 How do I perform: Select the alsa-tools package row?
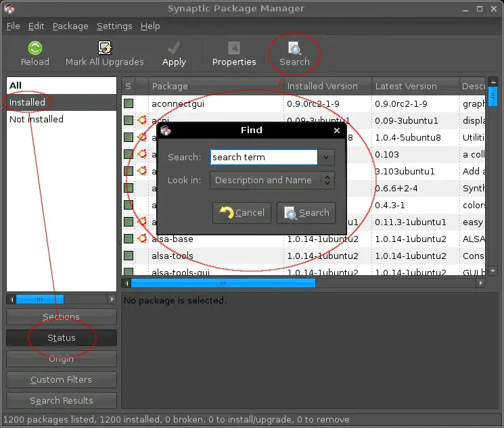(x=303, y=256)
